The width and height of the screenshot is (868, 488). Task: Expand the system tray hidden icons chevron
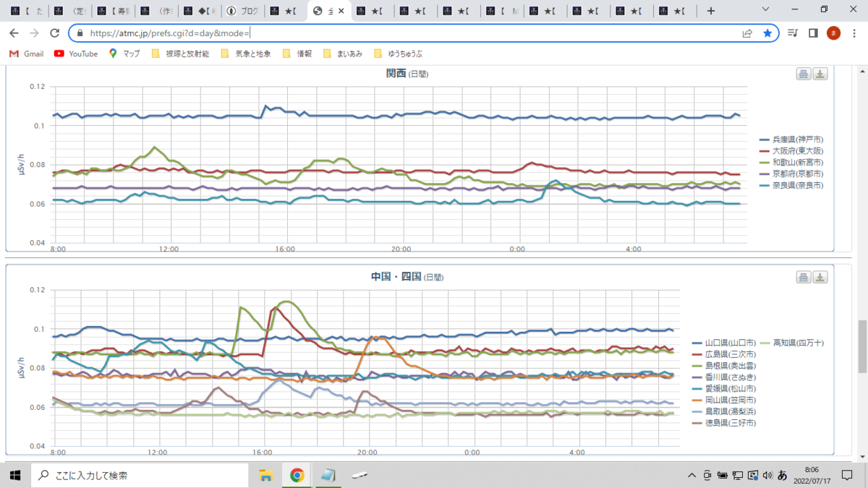tap(693, 476)
